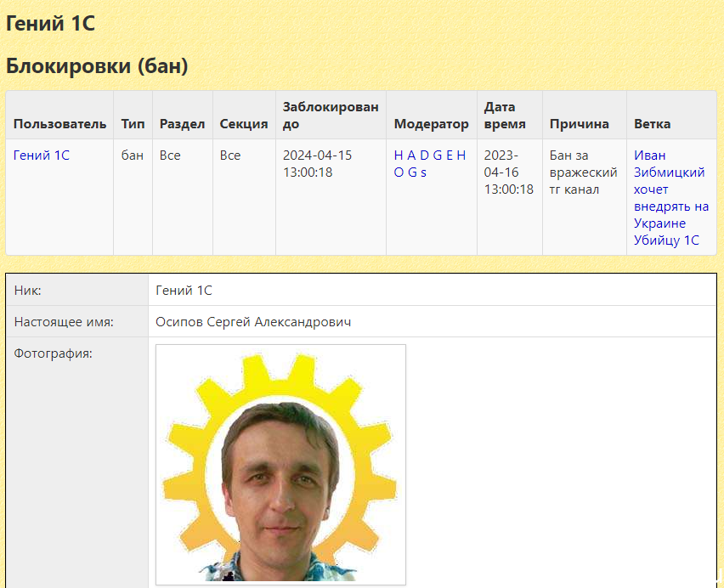Click the reason Бан за вражеский тг канал
This screenshot has width=724, height=588.
[583, 172]
